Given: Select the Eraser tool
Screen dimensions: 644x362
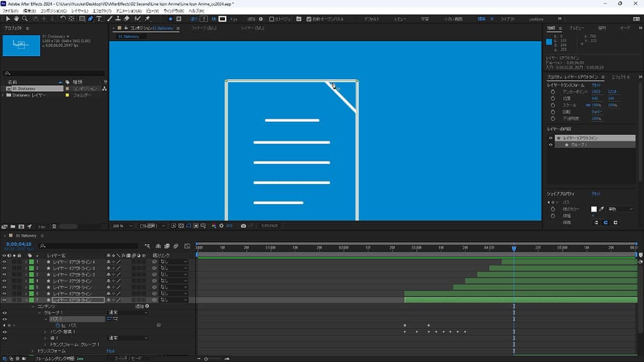Looking at the screenshot, I should (126, 19).
